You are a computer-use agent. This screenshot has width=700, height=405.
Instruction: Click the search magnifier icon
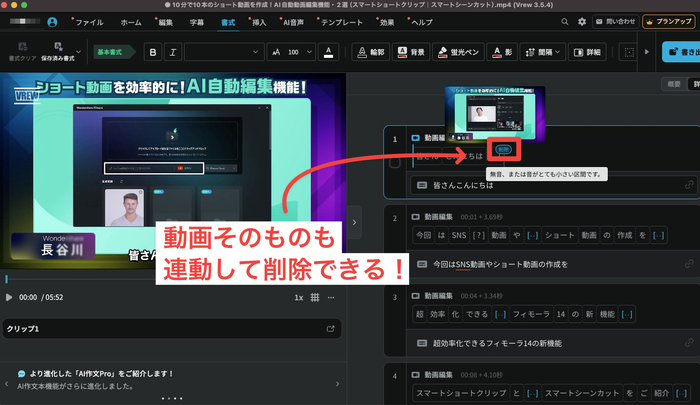(565, 21)
